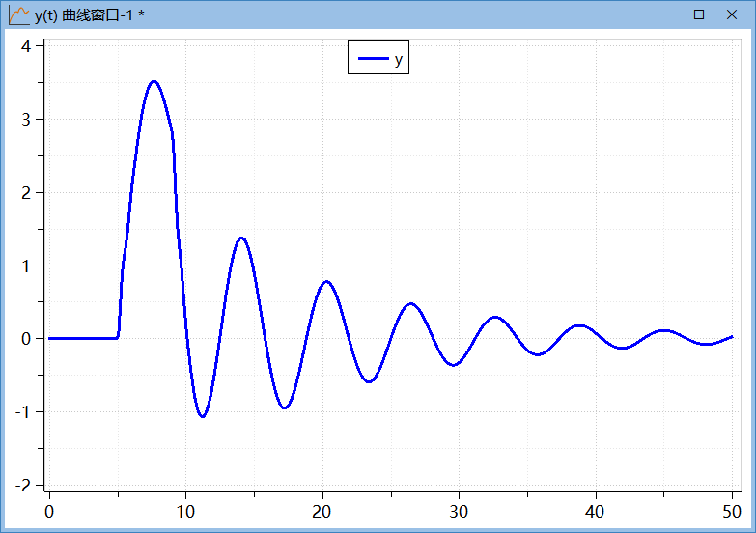Select the legend label y
The image size is (756, 533).
[x=398, y=59]
